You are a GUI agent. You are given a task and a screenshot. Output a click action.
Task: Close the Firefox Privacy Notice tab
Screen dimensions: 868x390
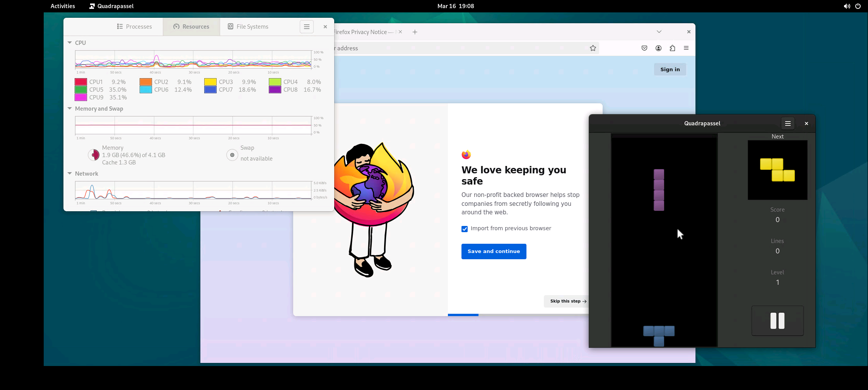pyautogui.click(x=400, y=32)
